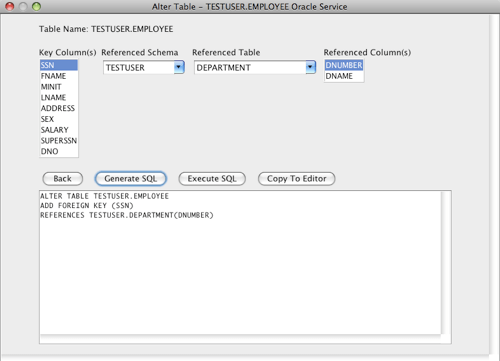Image resolution: width=500 pixels, height=361 pixels.
Task: Open the Referenced Schema dropdown arrow
Action: click(179, 67)
